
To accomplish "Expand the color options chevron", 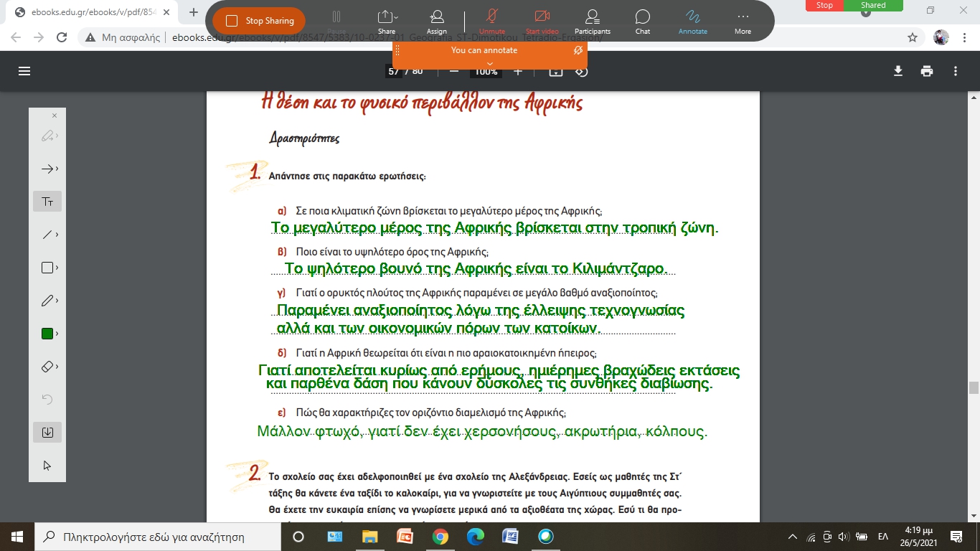I will pos(57,334).
